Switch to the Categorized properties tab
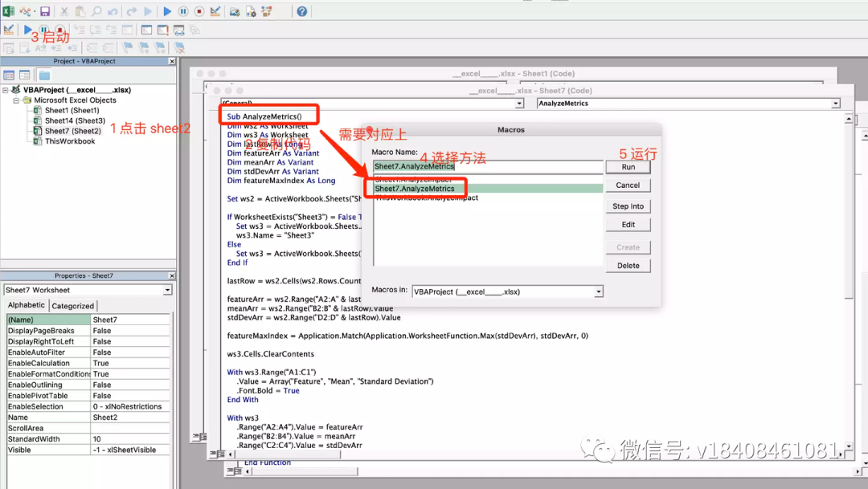Image resolution: width=868 pixels, height=489 pixels. coord(73,305)
